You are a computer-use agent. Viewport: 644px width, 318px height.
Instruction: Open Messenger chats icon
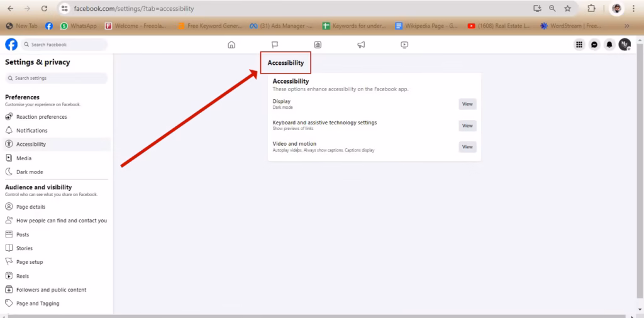(x=594, y=45)
